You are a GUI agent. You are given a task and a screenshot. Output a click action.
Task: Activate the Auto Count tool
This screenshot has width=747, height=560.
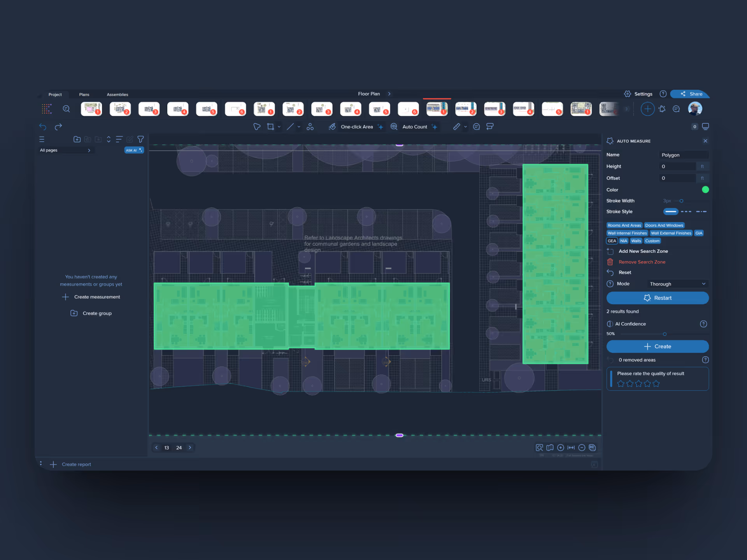414,127
